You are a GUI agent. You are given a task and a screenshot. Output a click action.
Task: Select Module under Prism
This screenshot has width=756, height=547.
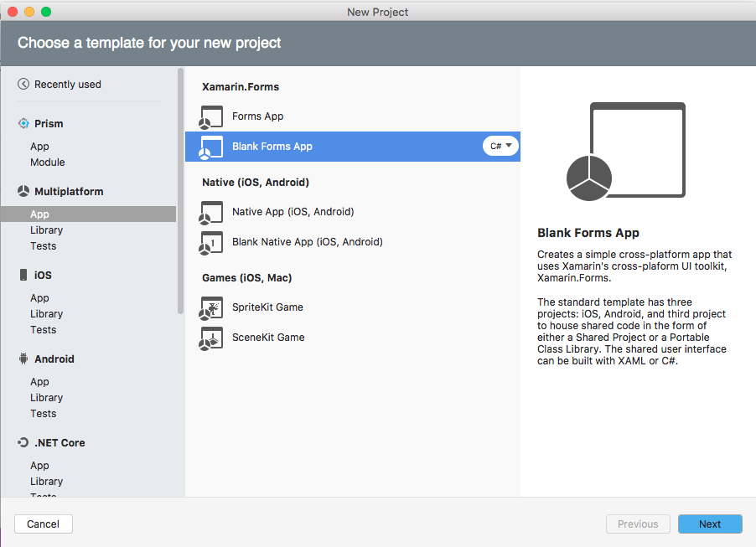tap(48, 163)
